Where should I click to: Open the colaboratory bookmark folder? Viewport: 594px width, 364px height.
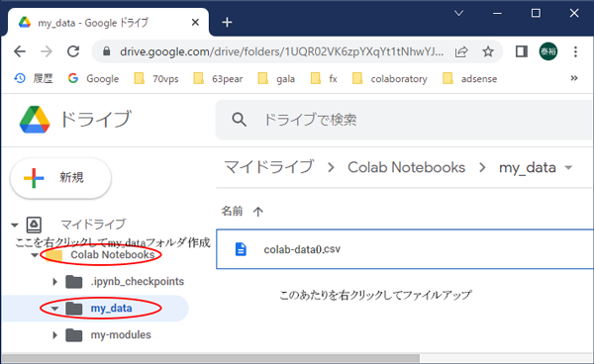point(390,79)
